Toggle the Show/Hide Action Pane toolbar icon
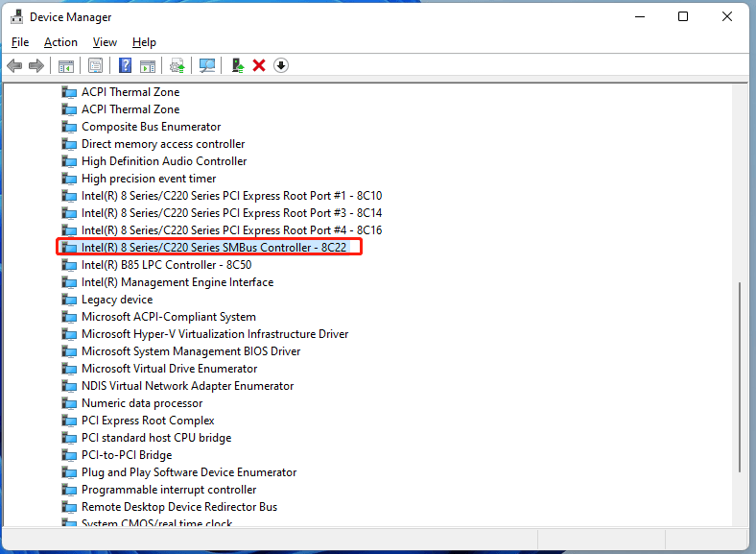756x554 pixels. 148,66
